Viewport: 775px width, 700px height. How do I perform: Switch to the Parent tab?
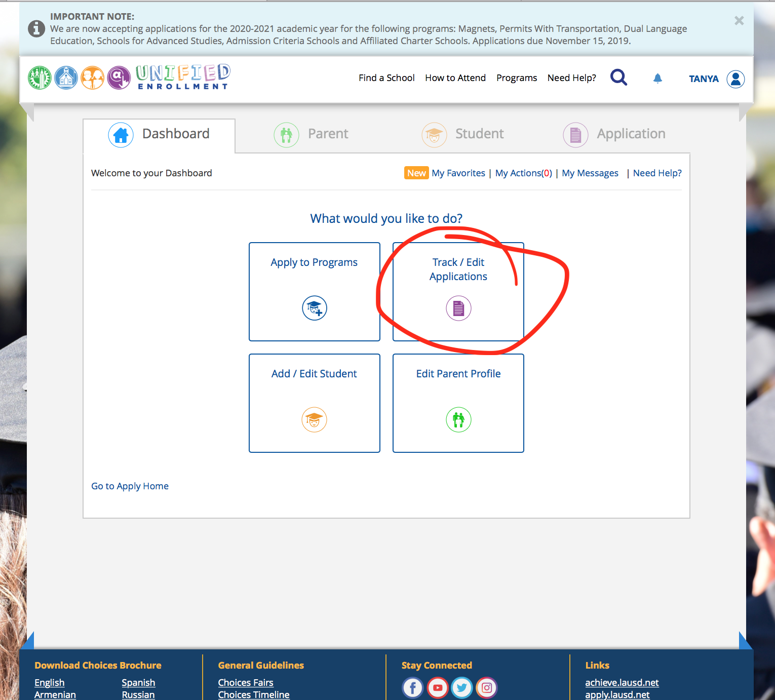coord(311,134)
